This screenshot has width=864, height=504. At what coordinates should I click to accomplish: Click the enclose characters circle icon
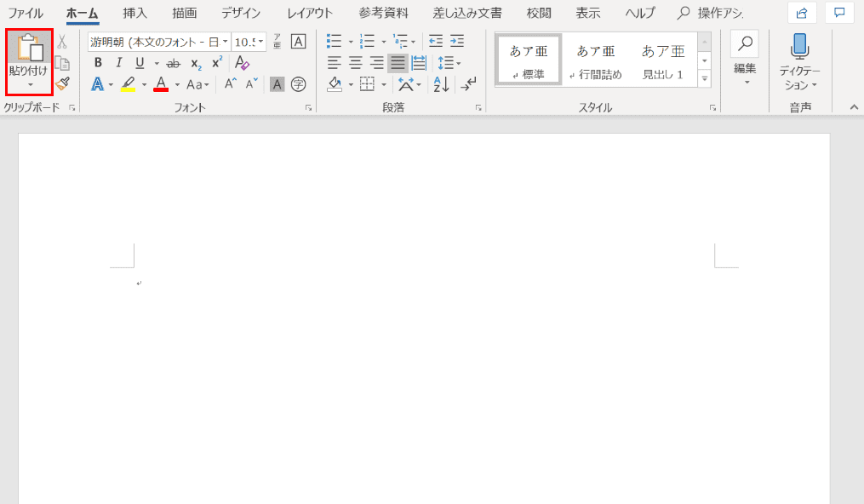pos(298,84)
